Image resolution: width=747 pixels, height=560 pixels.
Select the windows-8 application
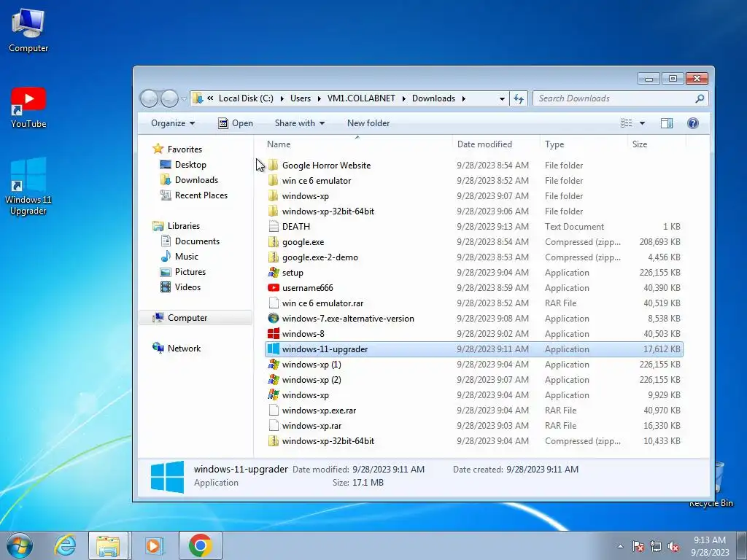(x=474, y=334)
